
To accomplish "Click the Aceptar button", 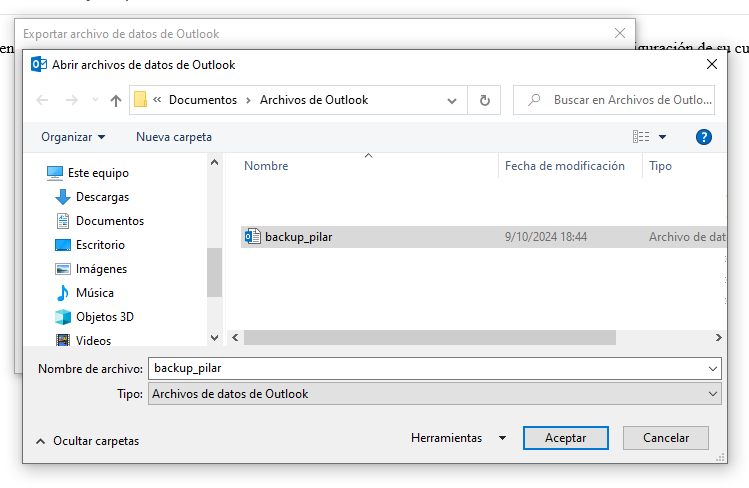I will click(566, 438).
